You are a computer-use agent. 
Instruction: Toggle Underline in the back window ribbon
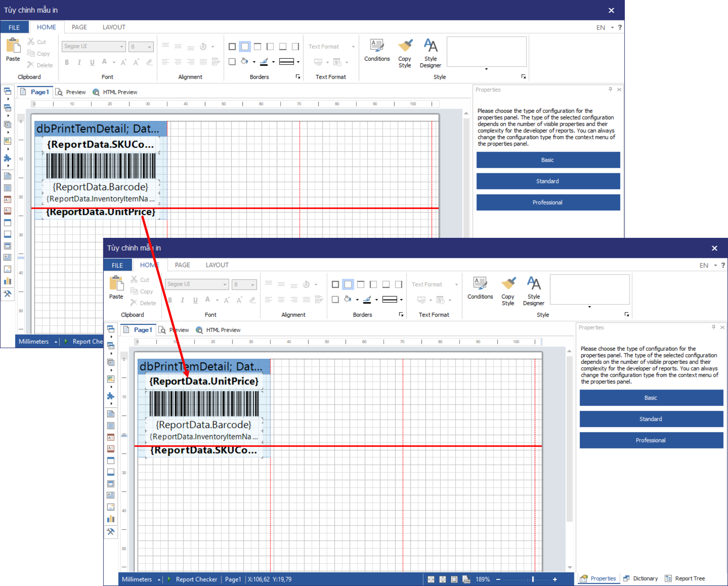(x=92, y=62)
